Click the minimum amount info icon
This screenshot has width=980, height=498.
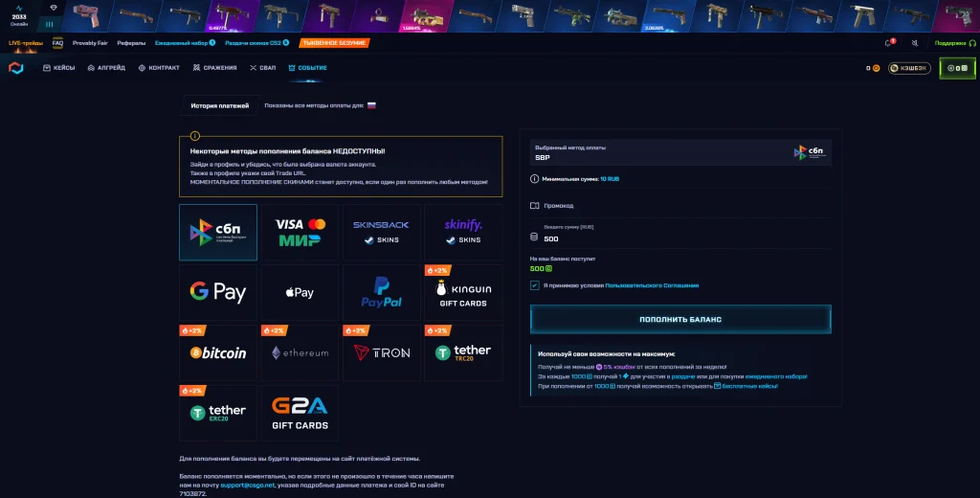pyautogui.click(x=534, y=179)
